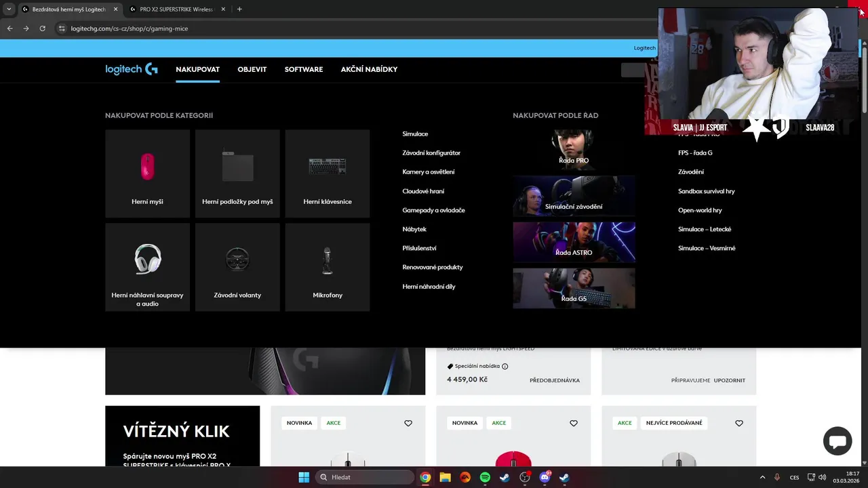This screenshot has width=868, height=488.
Task: Select the Herní myši category tile
Action: coord(147,174)
